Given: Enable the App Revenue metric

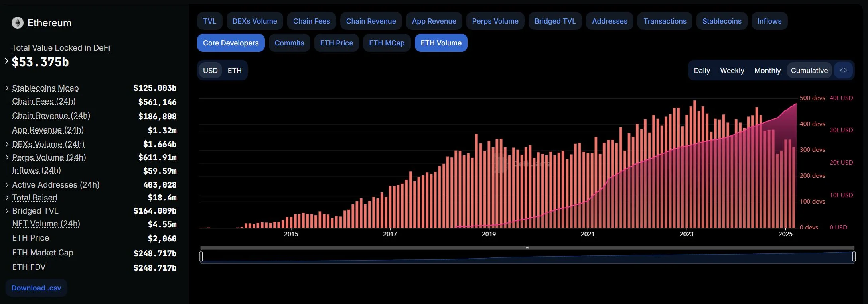Looking at the screenshot, I should tap(434, 21).
